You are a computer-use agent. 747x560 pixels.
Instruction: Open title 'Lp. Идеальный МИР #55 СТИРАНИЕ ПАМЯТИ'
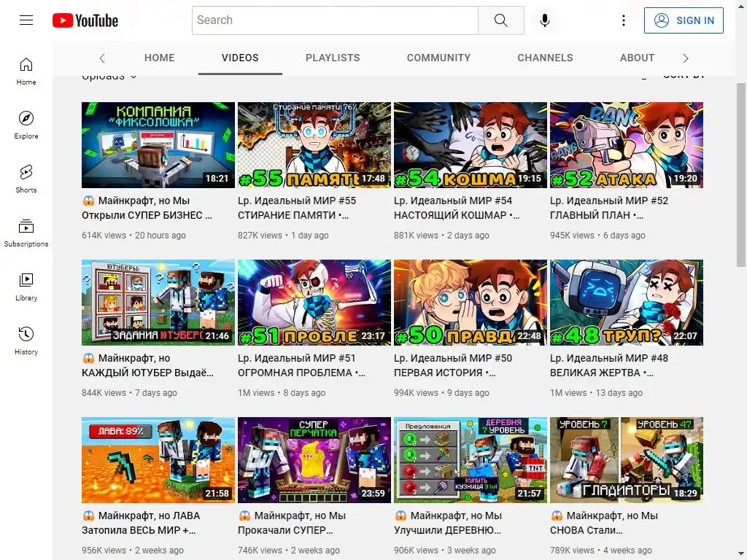(297, 208)
